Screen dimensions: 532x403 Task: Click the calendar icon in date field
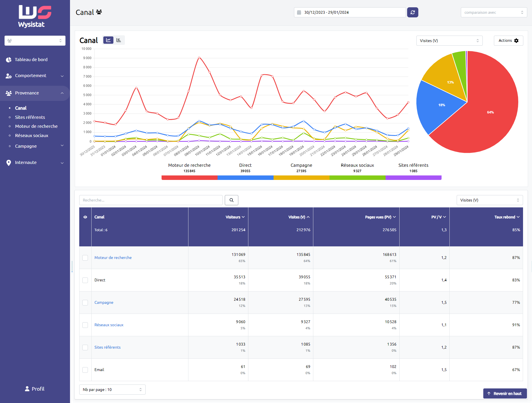pyautogui.click(x=299, y=13)
